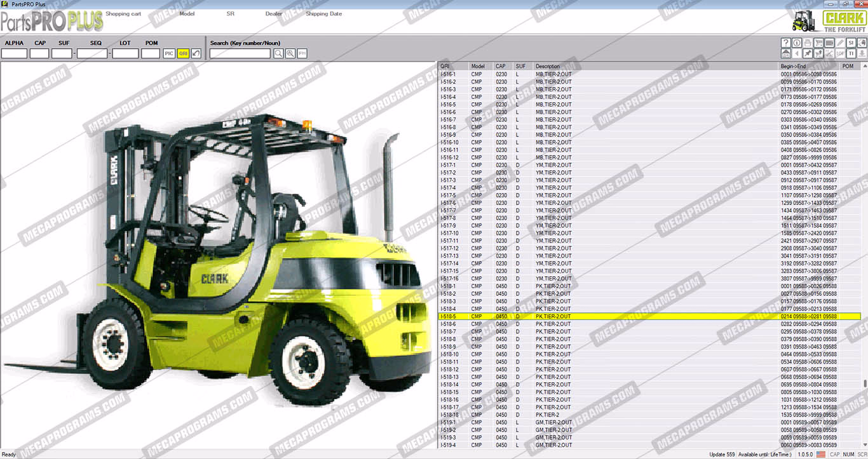Click the POM input field
This screenshot has height=459, width=868.
(151, 53)
